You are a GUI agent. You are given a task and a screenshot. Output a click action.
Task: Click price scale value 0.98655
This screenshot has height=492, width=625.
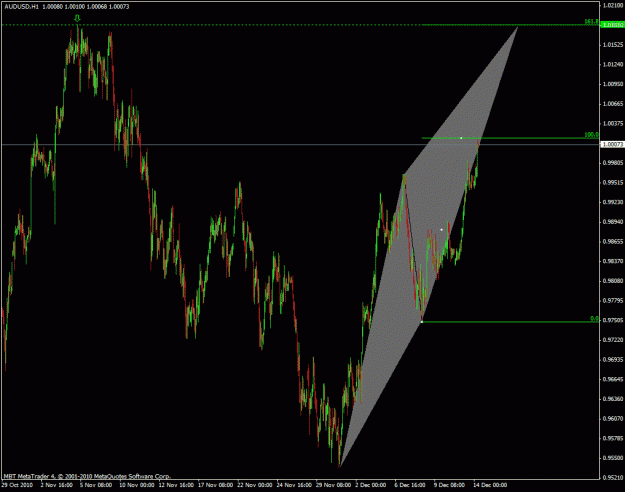coord(613,242)
